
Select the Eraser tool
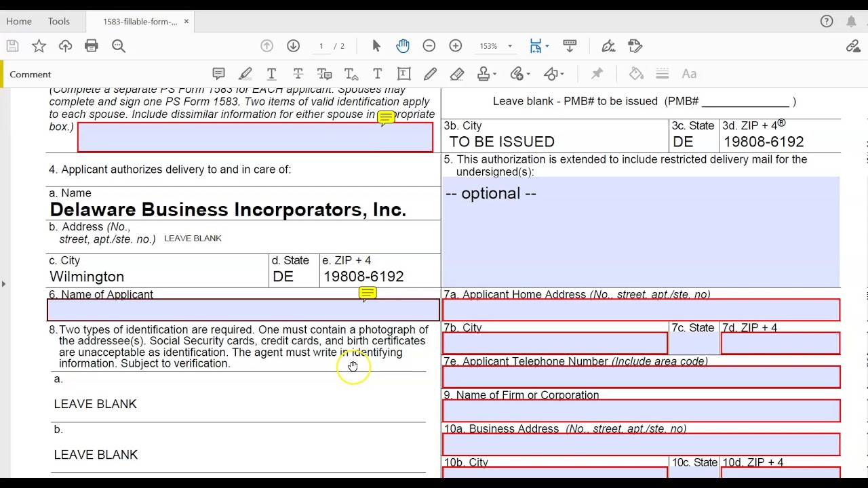coord(457,74)
